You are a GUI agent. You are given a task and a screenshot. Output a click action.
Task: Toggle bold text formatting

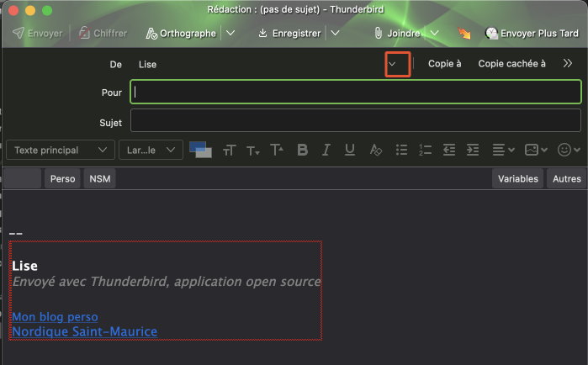(303, 150)
